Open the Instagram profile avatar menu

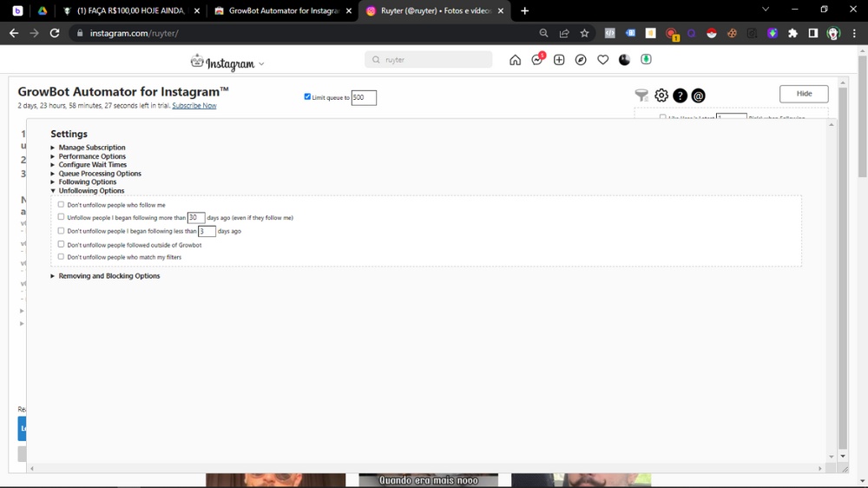pos(624,60)
